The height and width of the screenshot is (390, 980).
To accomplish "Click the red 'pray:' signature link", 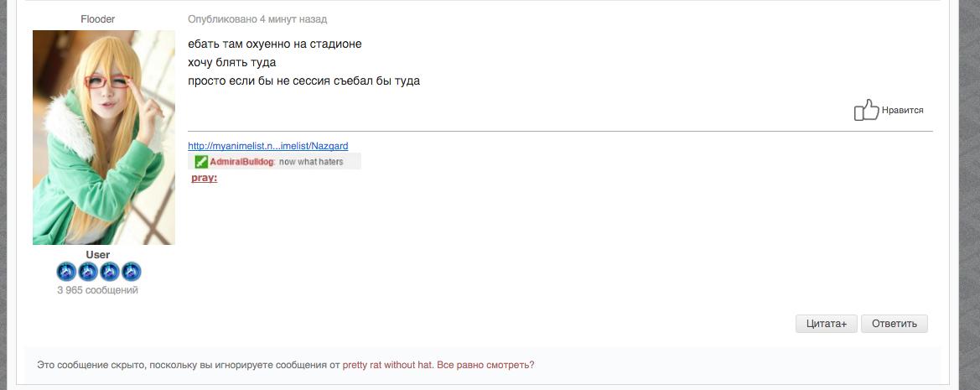I will tap(205, 178).
